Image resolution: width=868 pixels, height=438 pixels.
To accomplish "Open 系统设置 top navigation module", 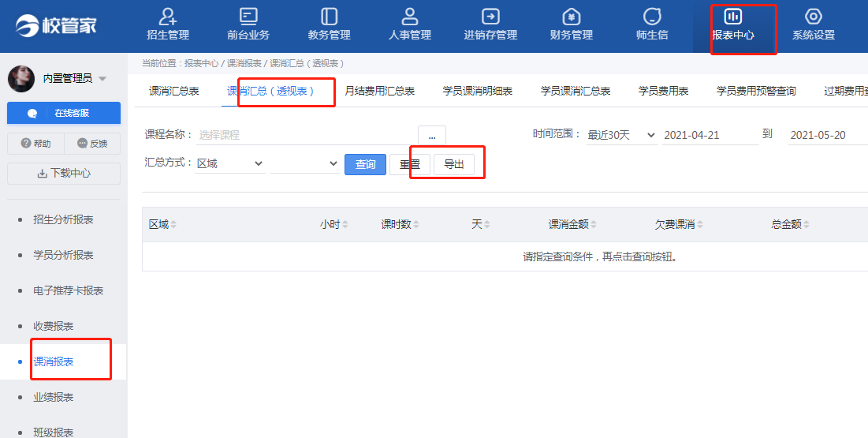I will click(813, 25).
